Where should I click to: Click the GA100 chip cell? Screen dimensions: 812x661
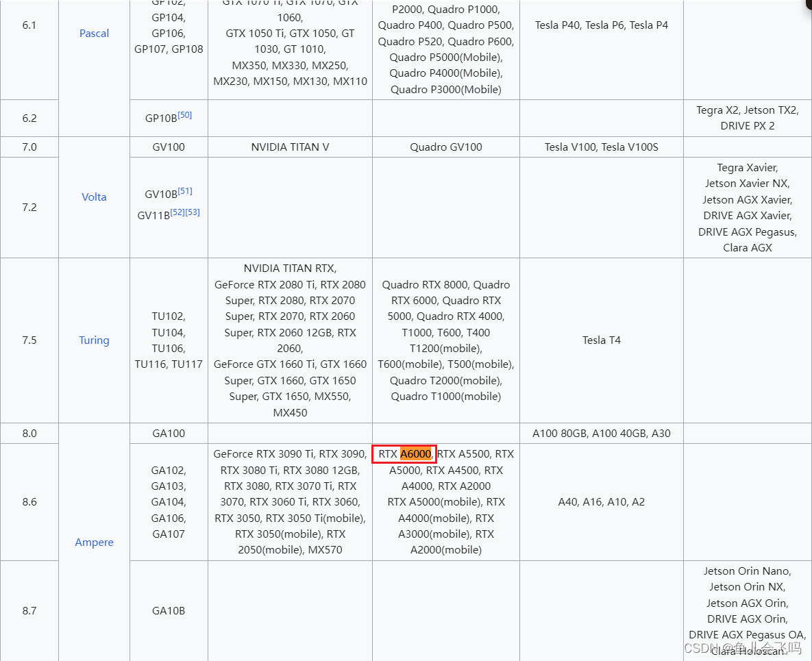(x=169, y=434)
